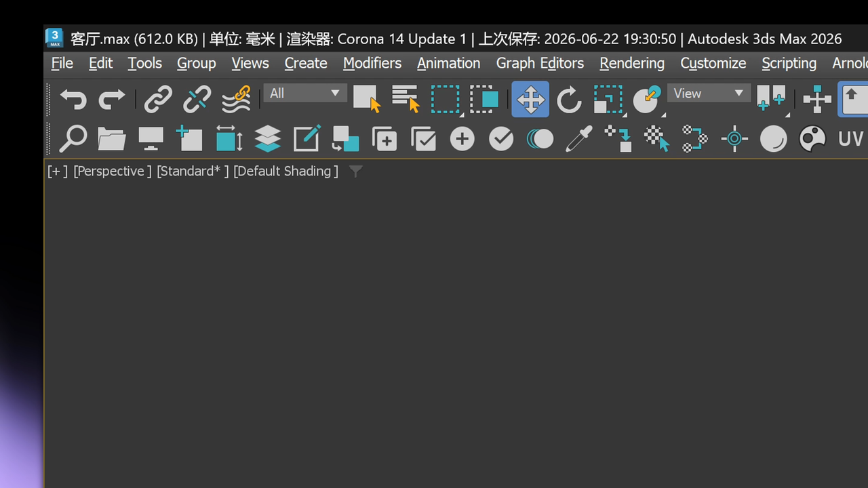
Task: Activate the Select and Manipulate tool
Action: (817, 99)
